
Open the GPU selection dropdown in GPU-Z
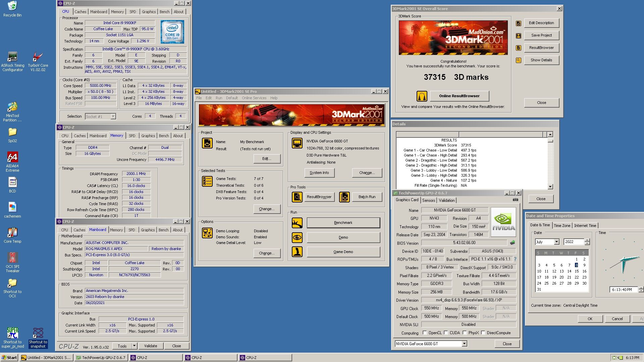click(x=464, y=344)
